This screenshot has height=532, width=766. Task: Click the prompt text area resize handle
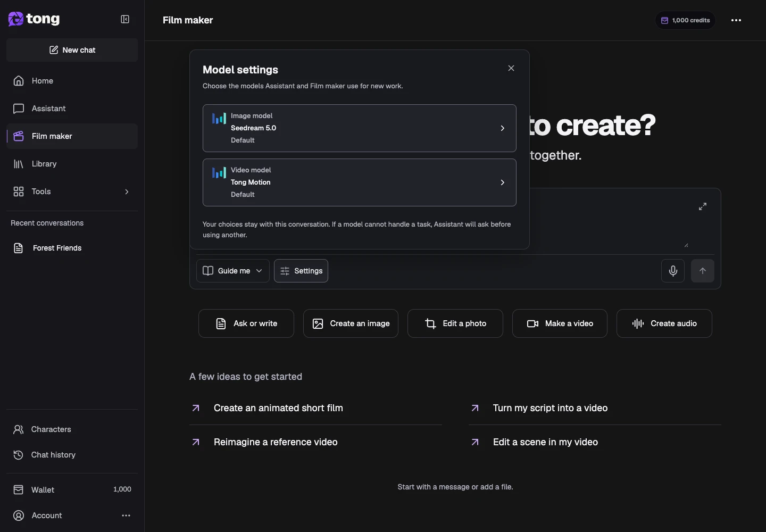pos(686,245)
